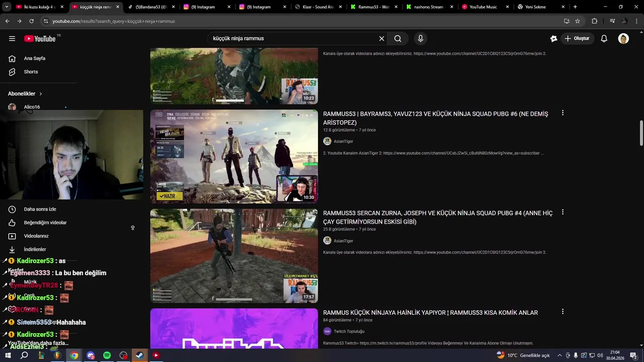Click the 10:23 video thumbnail
Screen dimensions: 644x362
tap(234, 76)
